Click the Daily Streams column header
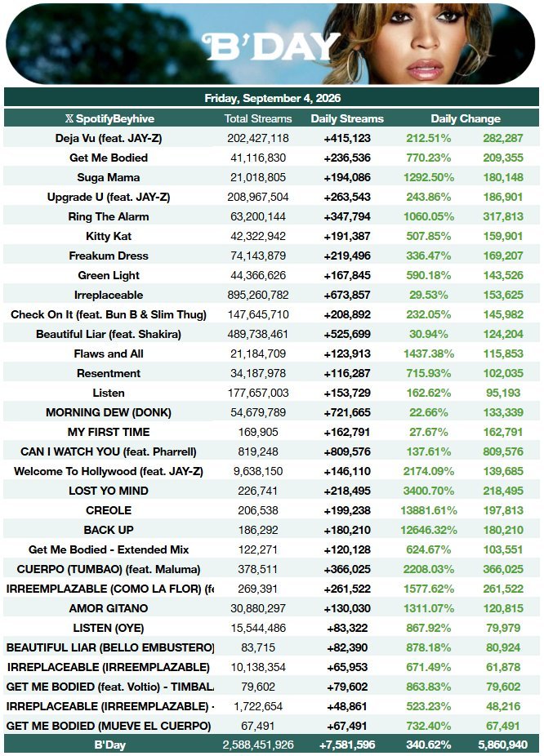544x756 pixels. (x=347, y=118)
